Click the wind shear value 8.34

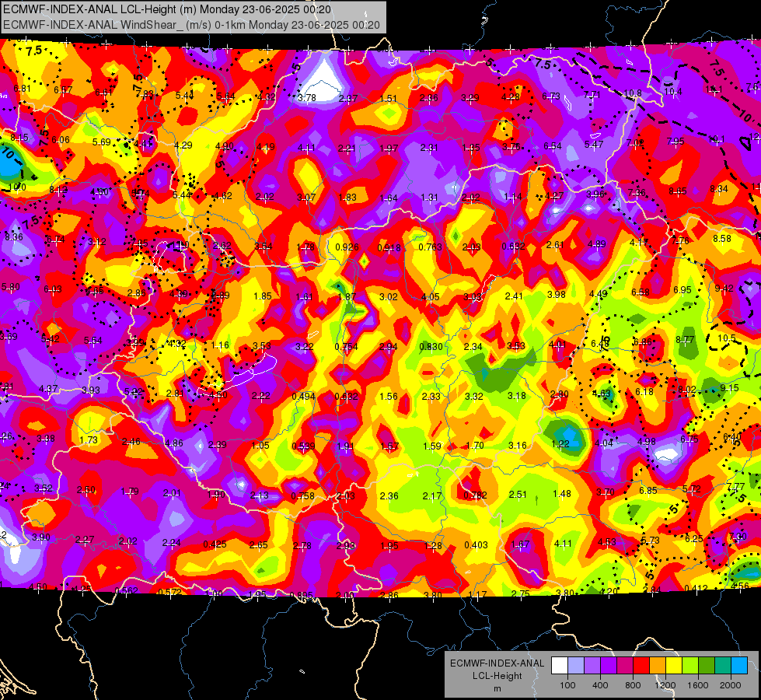pyautogui.click(x=719, y=189)
